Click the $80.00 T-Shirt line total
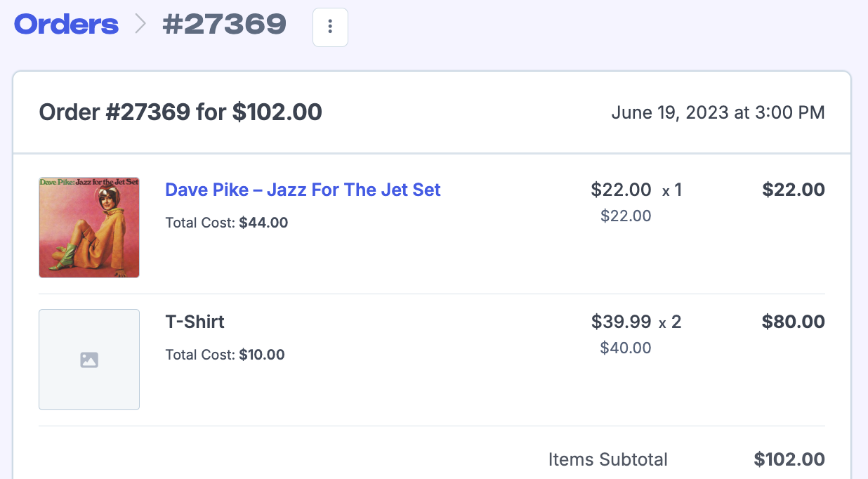This screenshot has width=868, height=479. (x=794, y=322)
